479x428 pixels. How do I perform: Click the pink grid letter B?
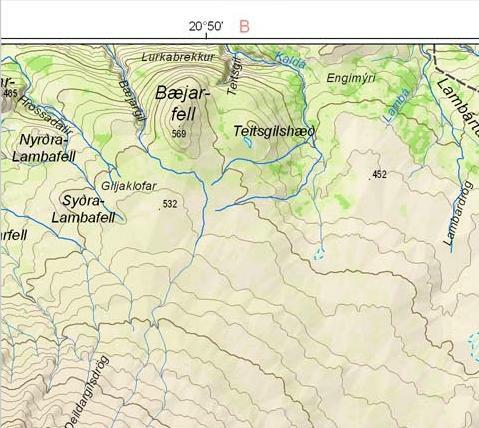tap(244, 26)
